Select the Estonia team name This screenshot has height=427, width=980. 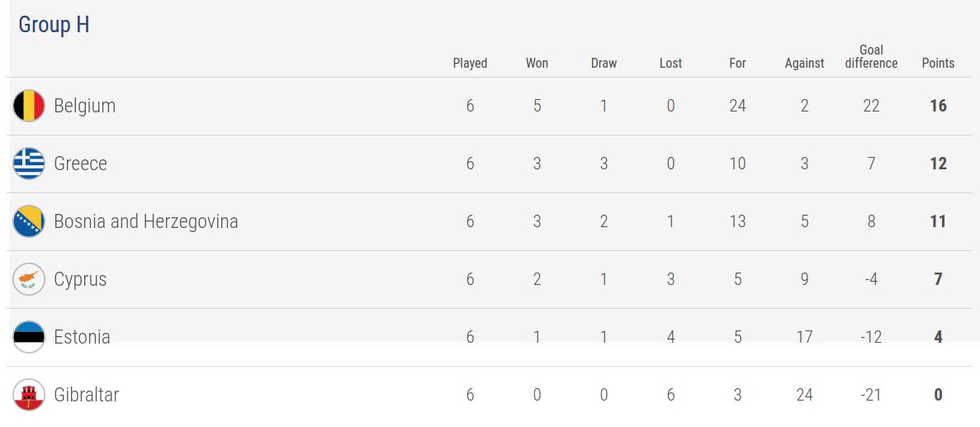[x=82, y=337]
